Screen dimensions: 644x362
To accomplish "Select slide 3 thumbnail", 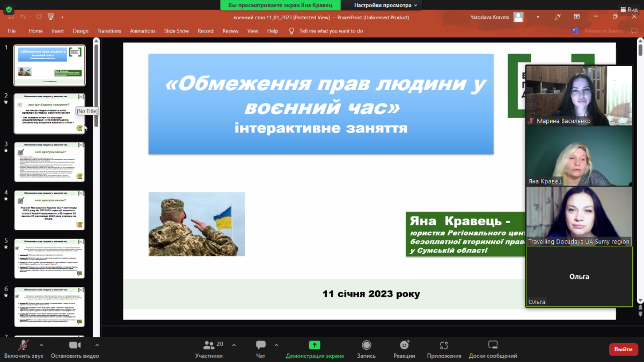I will tap(49, 162).
